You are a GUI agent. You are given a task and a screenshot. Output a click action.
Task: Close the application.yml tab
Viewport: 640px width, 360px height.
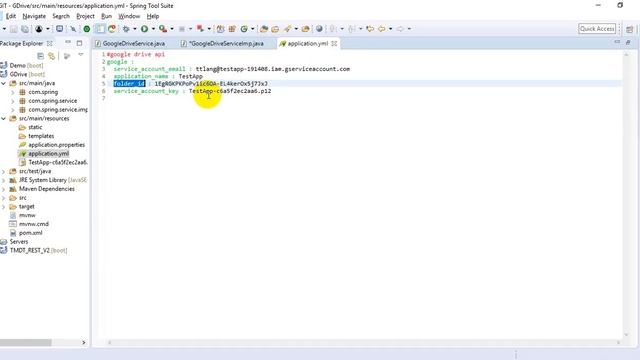coord(334,43)
